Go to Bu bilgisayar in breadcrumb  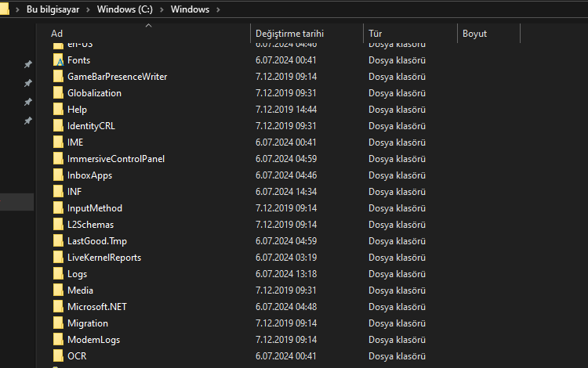click(54, 9)
